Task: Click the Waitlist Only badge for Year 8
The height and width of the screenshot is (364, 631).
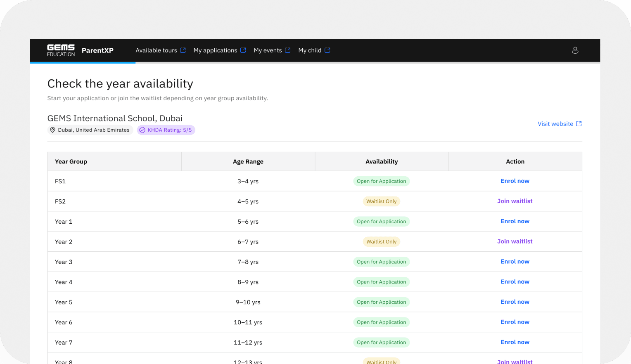Action: [381, 361]
